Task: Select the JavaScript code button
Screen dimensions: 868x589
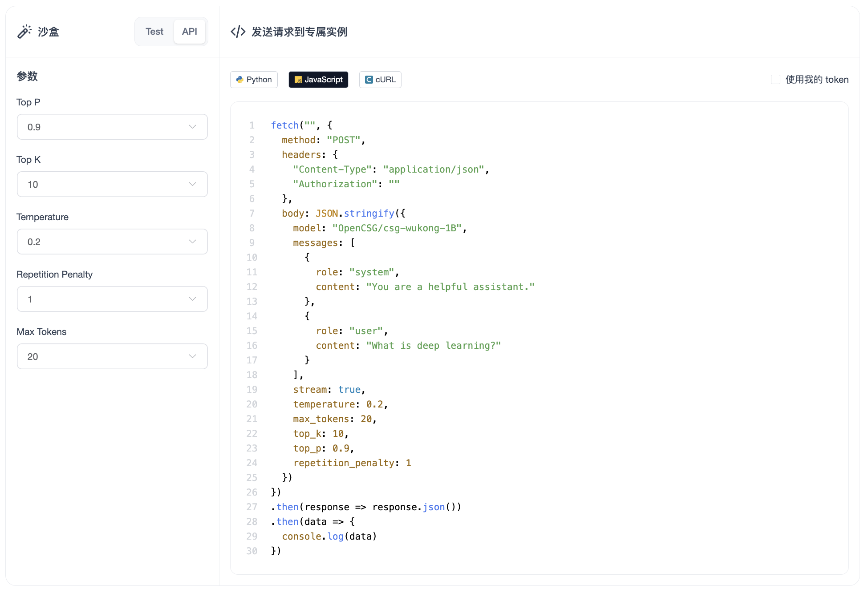Action: click(x=318, y=80)
